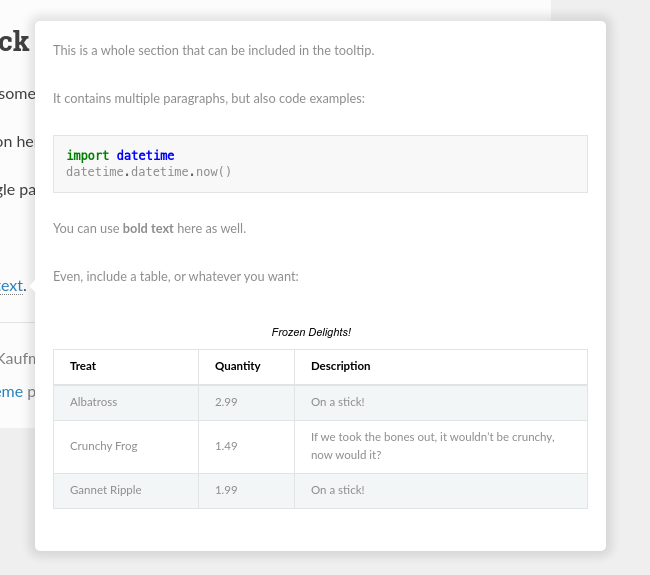Select the "Albatross" table cell

(93, 402)
